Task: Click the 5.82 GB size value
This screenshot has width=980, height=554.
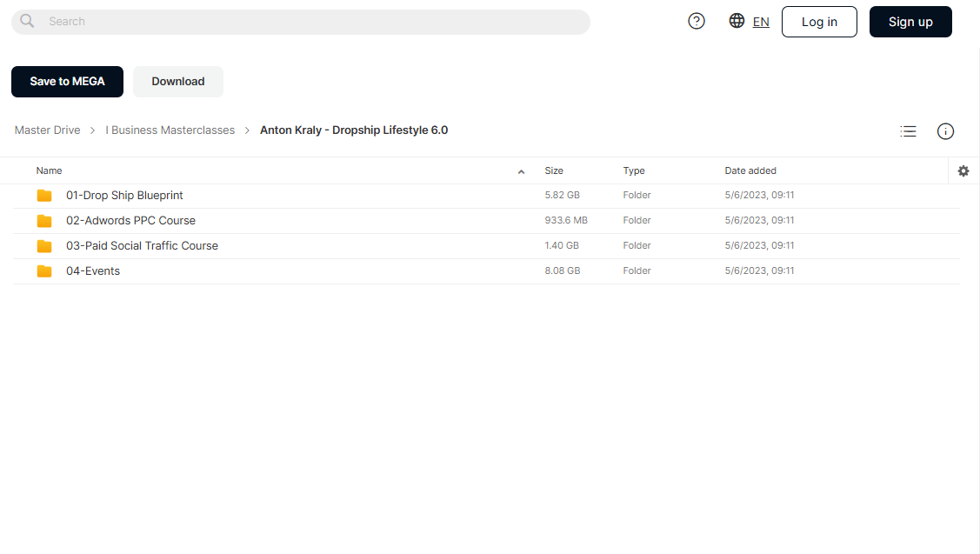Action: [x=562, y=195]
